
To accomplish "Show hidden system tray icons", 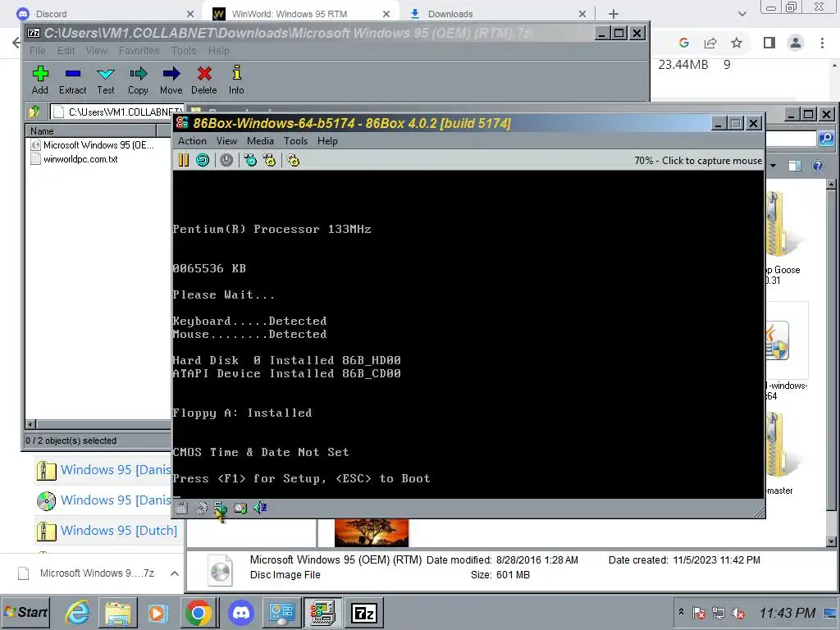I will coord(681,611).
